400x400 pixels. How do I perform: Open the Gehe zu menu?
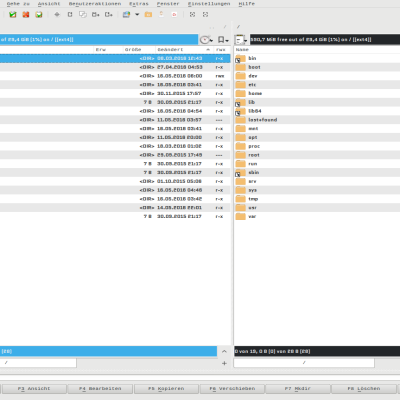coord(18,4)
